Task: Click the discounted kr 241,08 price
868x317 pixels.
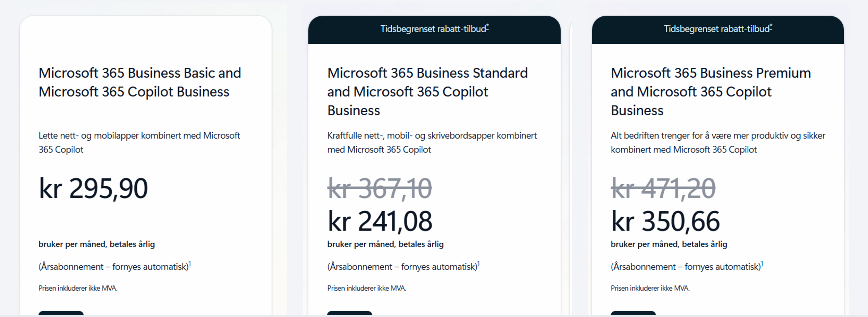Action: 380,221
